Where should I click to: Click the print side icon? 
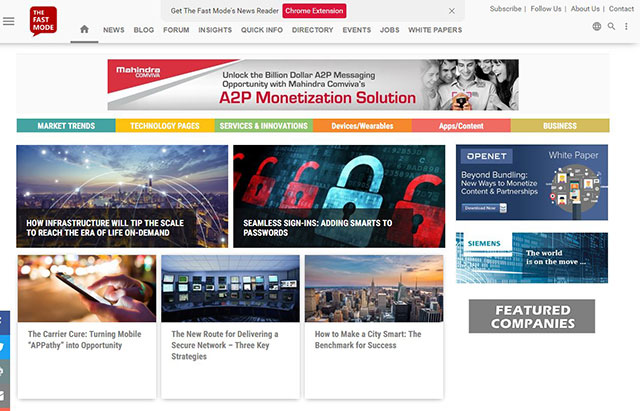click(x=4, y=371)
